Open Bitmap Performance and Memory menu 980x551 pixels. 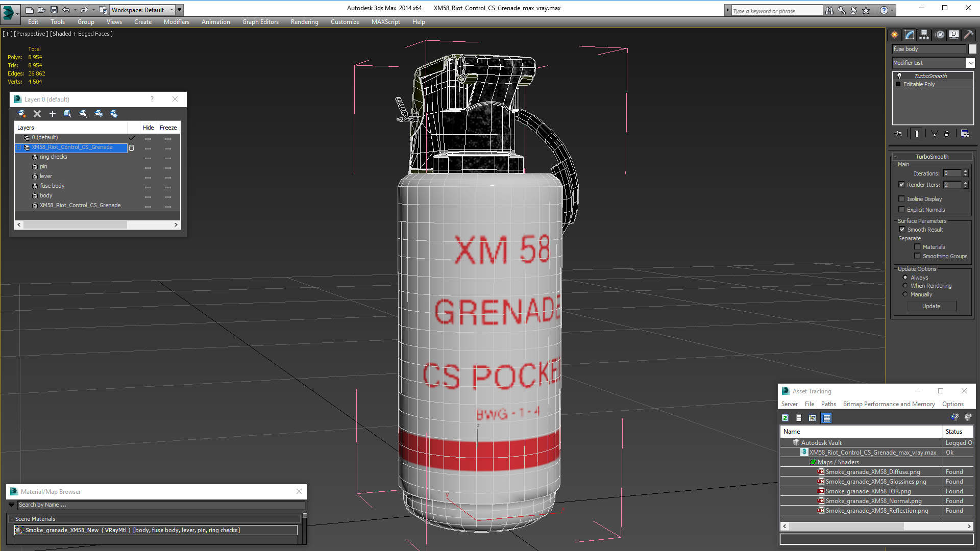889,404
